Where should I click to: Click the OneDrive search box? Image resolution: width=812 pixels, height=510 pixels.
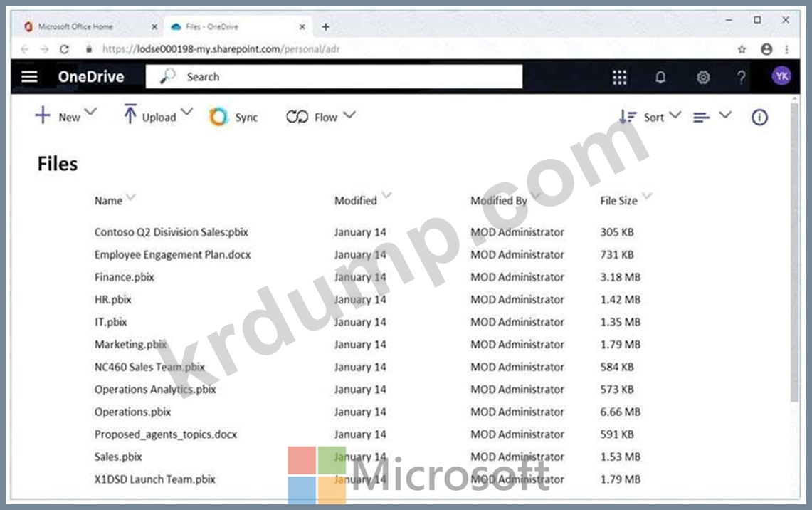pyautogui.click(x=334, y=77)
